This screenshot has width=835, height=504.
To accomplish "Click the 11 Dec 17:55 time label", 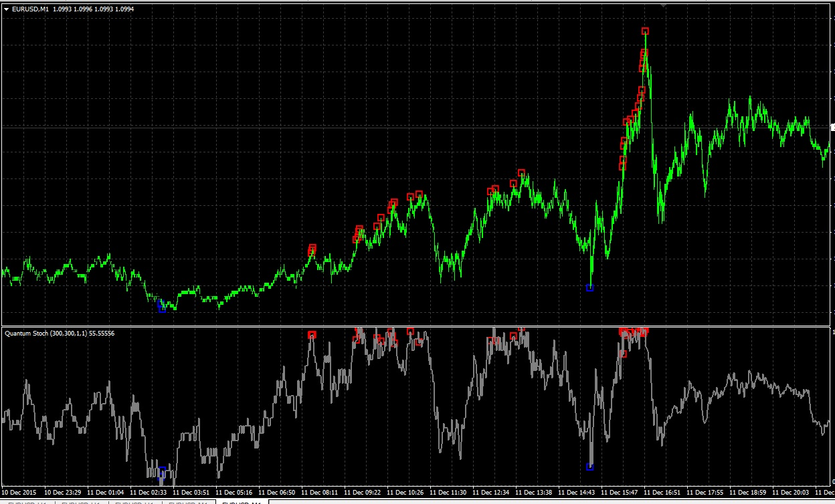I will [x=705, y=492].
